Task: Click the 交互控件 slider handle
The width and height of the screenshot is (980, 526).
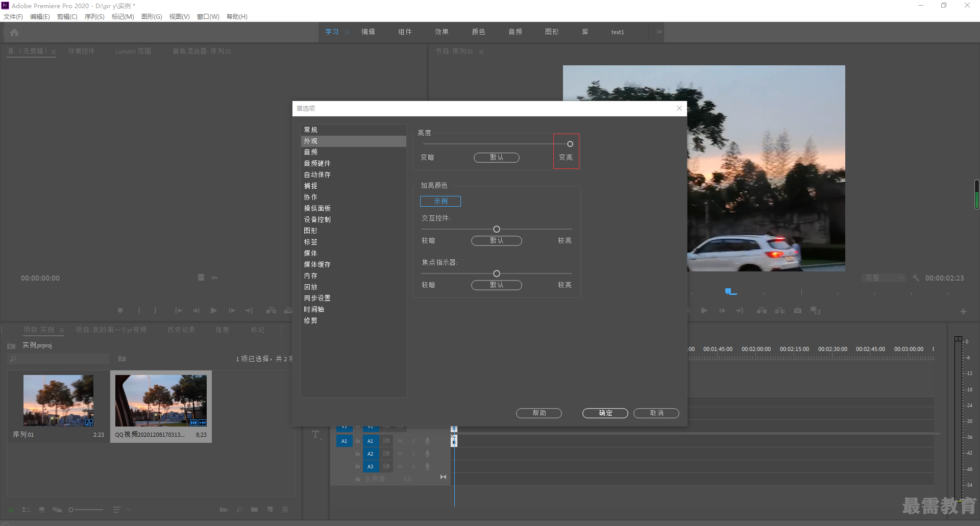Action: [497, 229]
